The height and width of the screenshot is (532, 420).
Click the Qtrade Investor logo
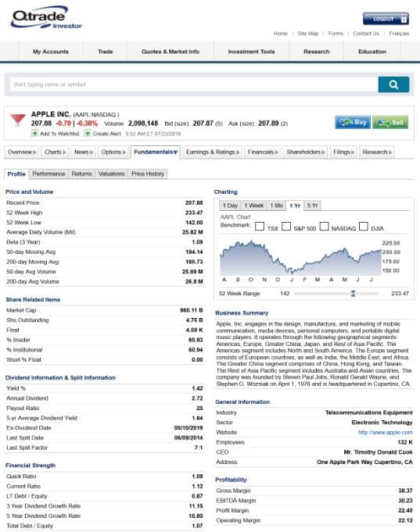click(x=46, y=18)
